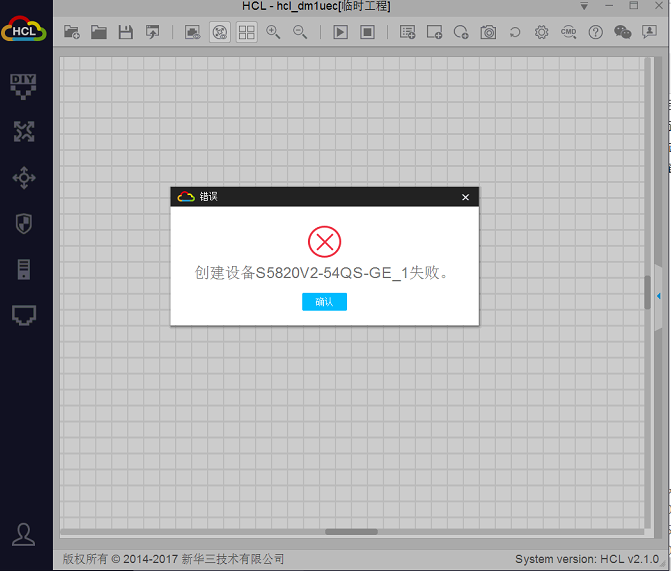Click the open project folder icon

(x=99, y=32)
